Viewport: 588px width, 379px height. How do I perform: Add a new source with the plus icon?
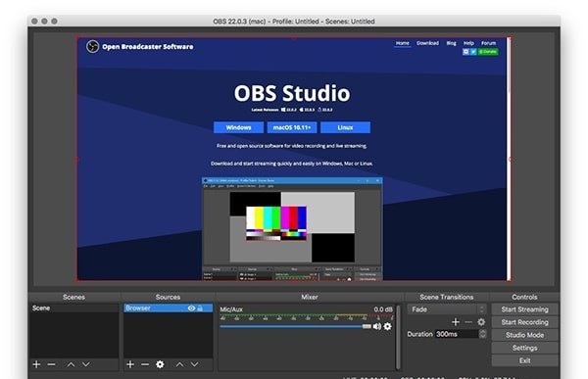pyautogui.click(x=130, y=364)
